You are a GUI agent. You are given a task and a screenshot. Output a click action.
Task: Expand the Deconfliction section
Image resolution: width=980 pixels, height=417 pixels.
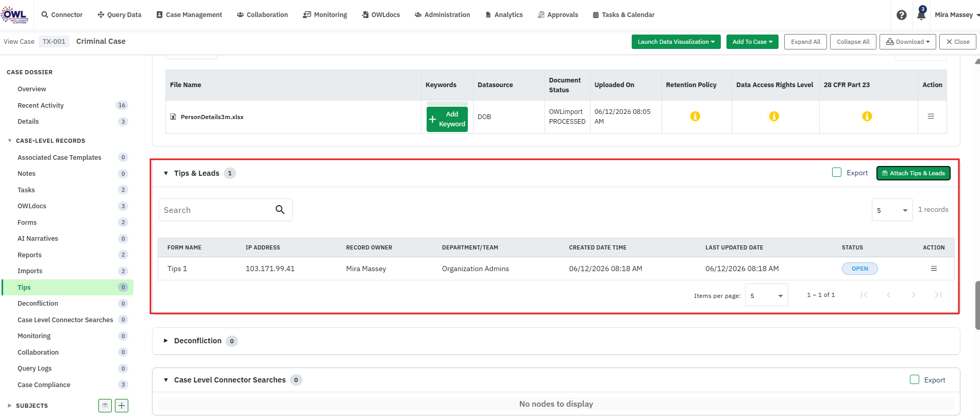click(166, 341)
